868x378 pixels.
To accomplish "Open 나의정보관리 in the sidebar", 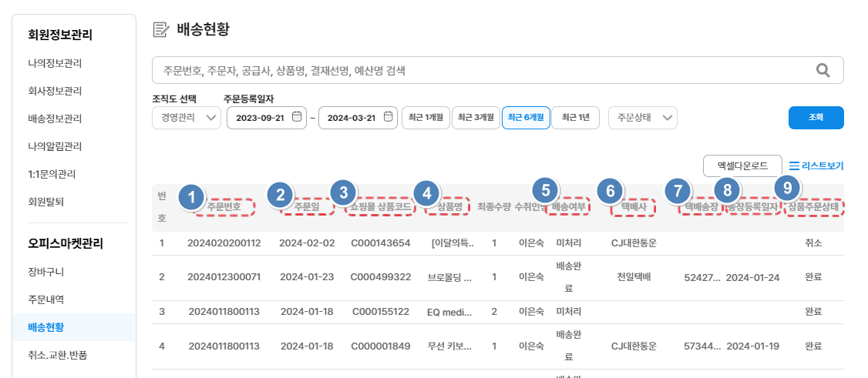I will coord(54,63).
